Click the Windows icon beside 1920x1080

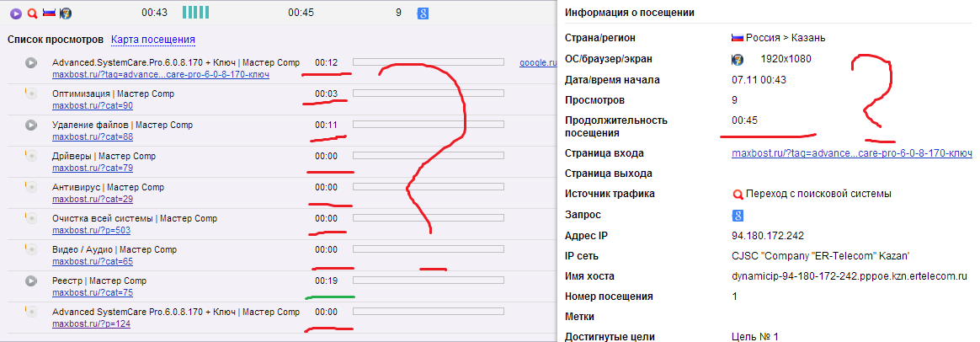(738, 60)
